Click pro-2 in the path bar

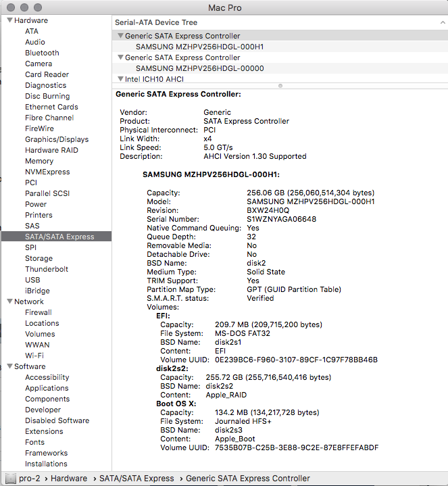click(30, 479)
